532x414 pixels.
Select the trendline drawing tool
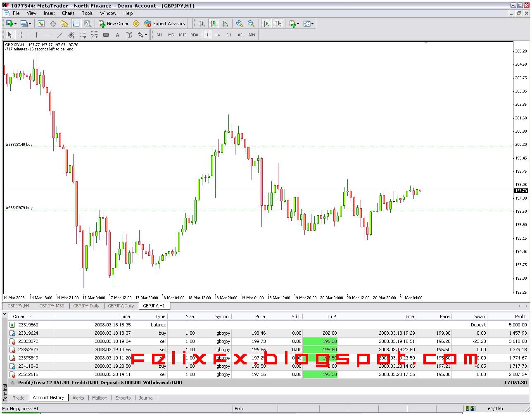[x=59, y=35]
